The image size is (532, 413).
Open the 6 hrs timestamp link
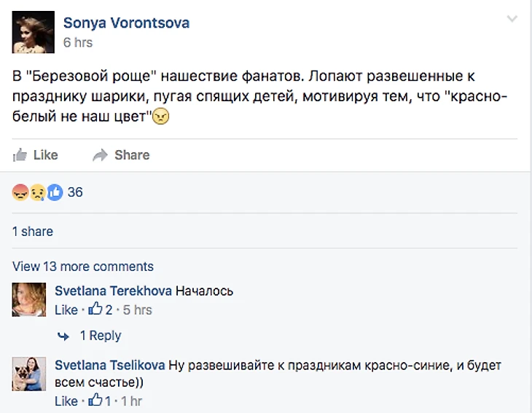click(78, 42)
